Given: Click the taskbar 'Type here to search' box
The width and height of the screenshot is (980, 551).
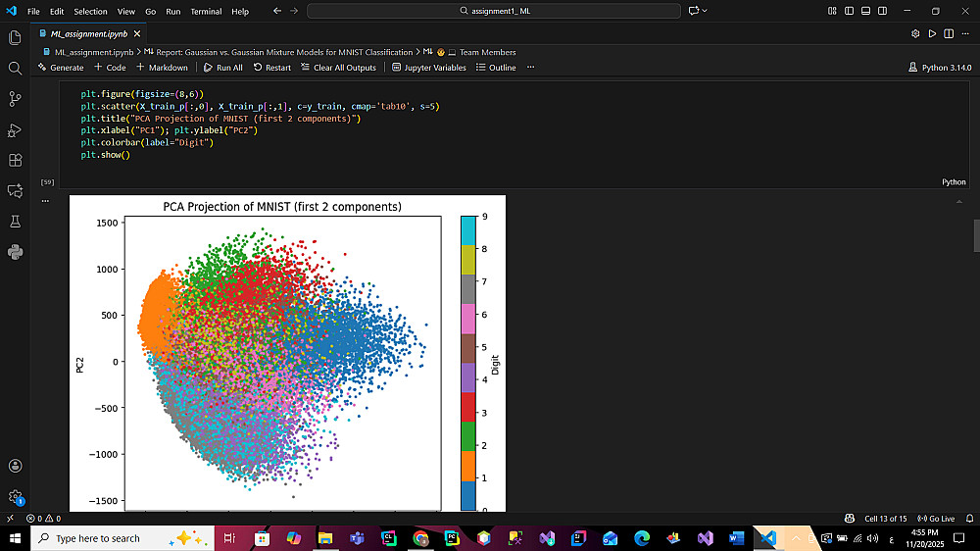Looking at the screenshot, I should click(x=122, y=538).
